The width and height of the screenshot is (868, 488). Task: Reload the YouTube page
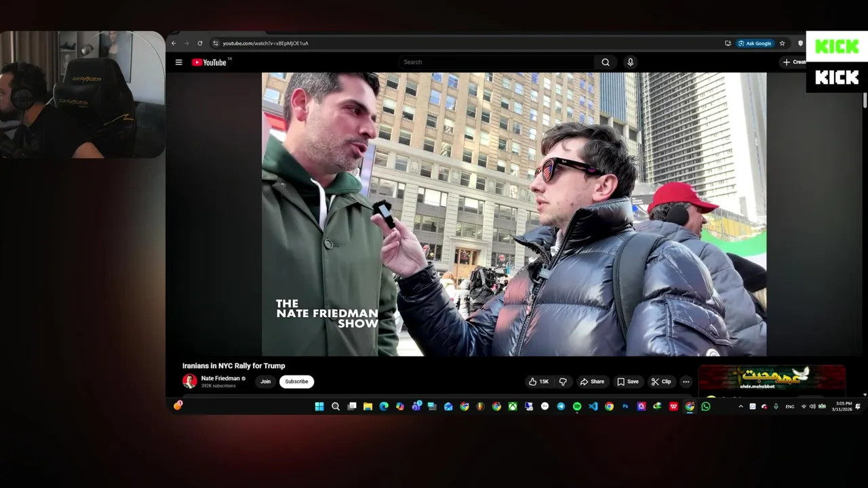click(x=199, y=43)
